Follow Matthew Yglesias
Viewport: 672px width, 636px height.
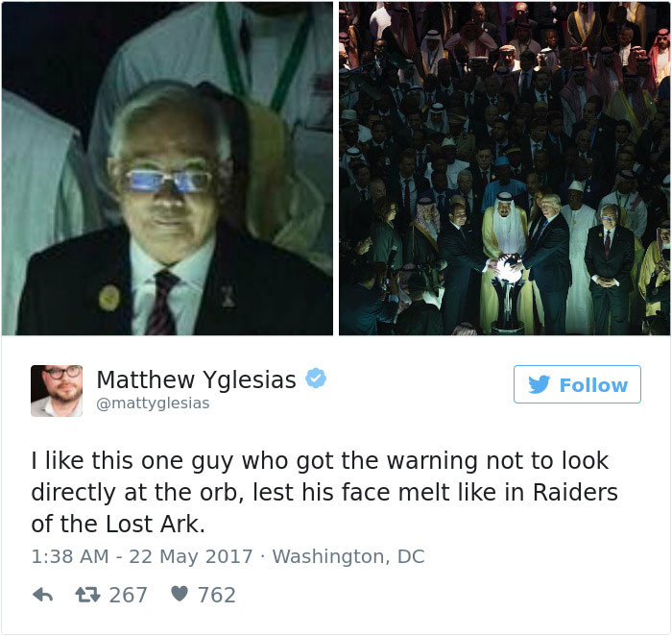click(x=577, y=384)
